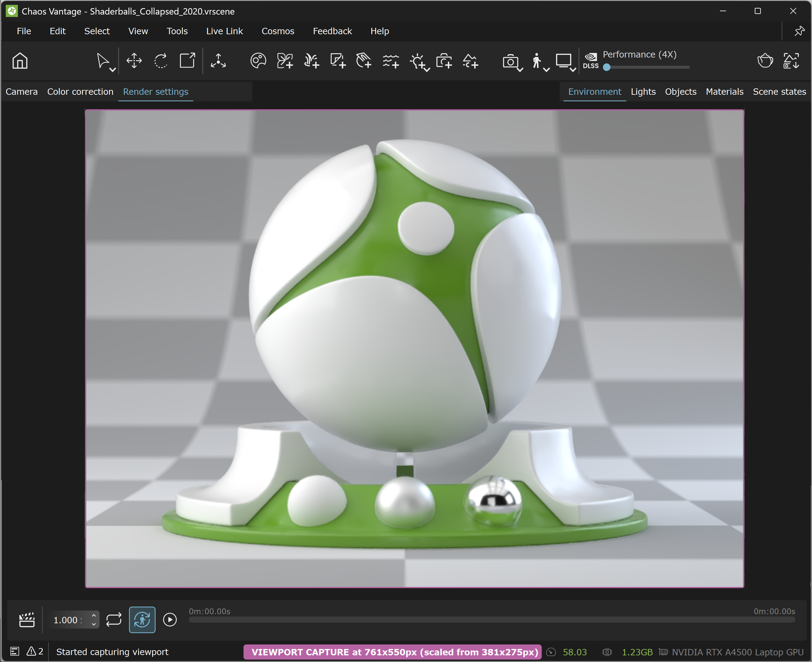812x662 pixels.
Task: Switch to the Objects tab
Action: point(681,91)
